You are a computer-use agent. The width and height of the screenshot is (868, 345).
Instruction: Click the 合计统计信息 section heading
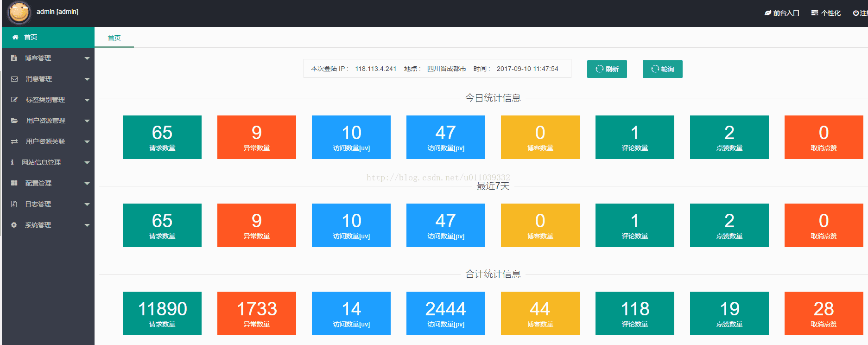point(493,274)
